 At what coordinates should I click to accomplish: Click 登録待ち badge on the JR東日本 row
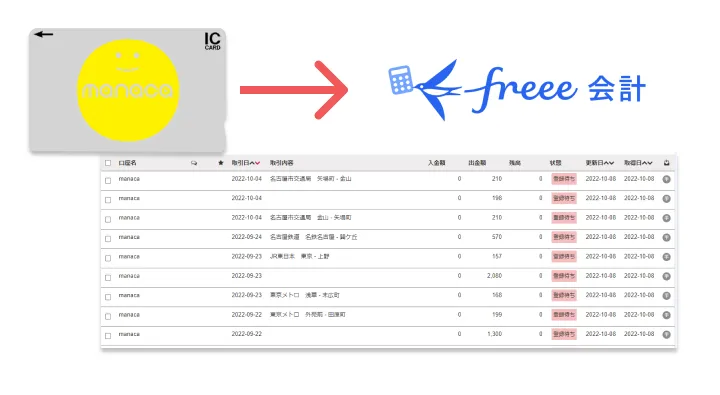[564, 257]
